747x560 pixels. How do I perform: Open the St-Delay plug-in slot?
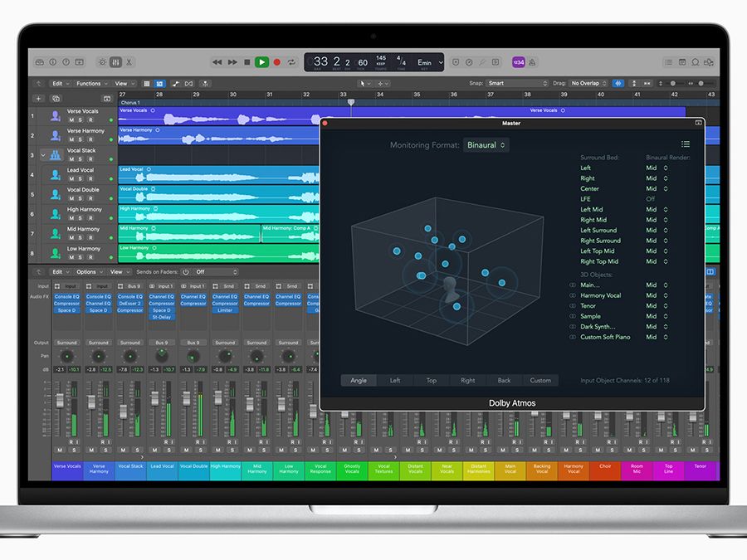click(162, 317)
